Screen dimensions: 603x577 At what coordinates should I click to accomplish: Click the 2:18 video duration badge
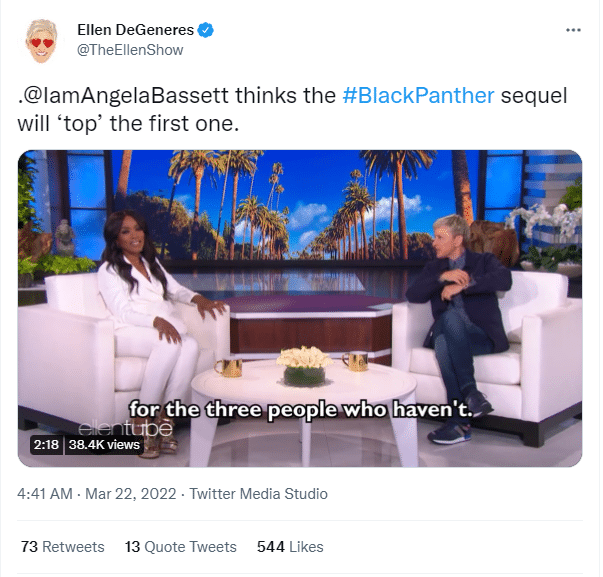pyautogui.click(x=46, y=445)
